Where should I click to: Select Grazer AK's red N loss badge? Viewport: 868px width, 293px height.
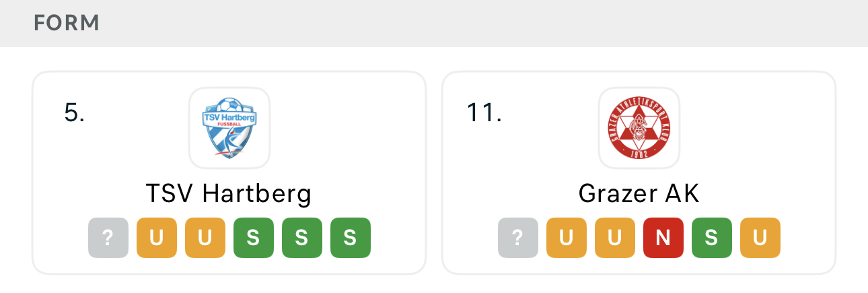click(x=663, y=238)
